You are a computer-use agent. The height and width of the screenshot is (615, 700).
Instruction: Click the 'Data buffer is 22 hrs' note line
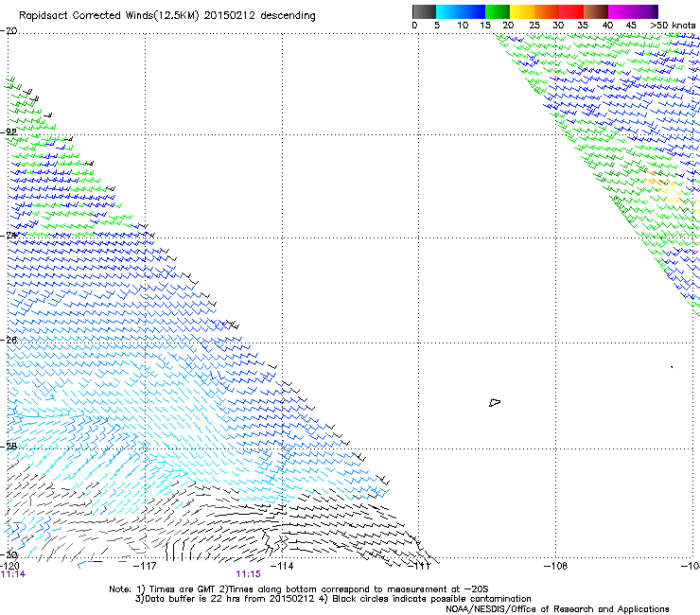pyautogui.click(x=333, y=599)
